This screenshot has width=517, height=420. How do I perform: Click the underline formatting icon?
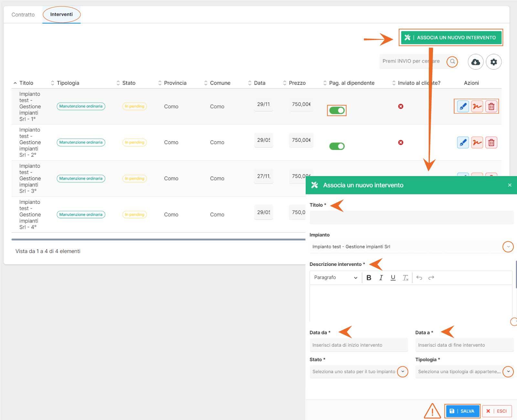(x=393, y=278)
